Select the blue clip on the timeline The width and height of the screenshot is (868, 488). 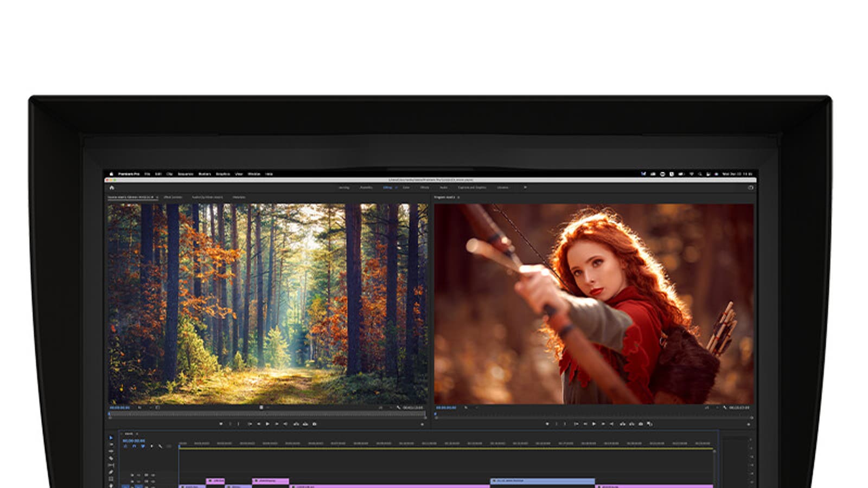542,481
